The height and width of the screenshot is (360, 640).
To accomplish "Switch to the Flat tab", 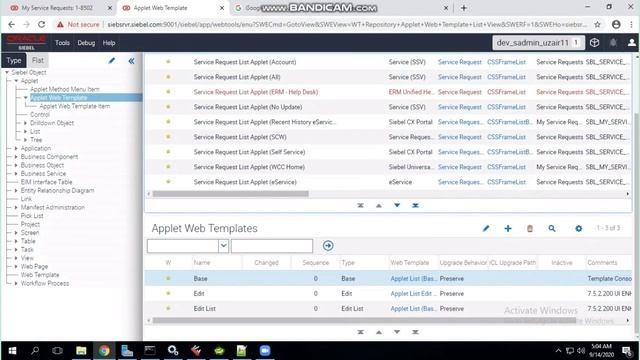I will [38, 60].
